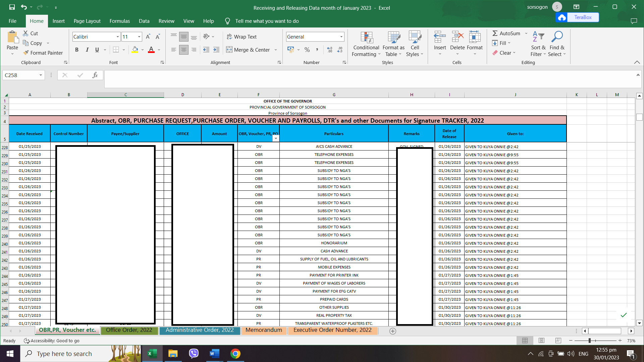Toggle Wrap Text
644x362 pixels.
click(241, 37)
